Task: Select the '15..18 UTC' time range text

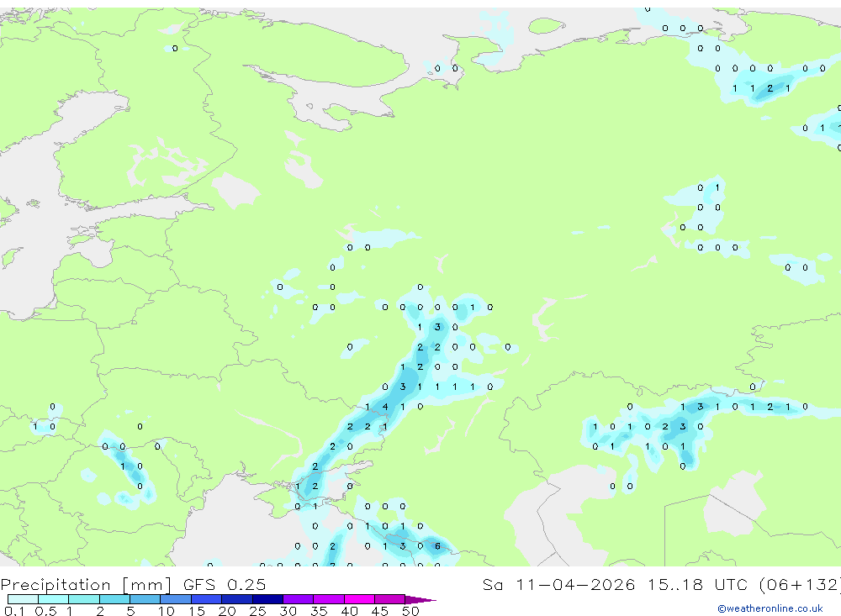Action: point(698,584)
